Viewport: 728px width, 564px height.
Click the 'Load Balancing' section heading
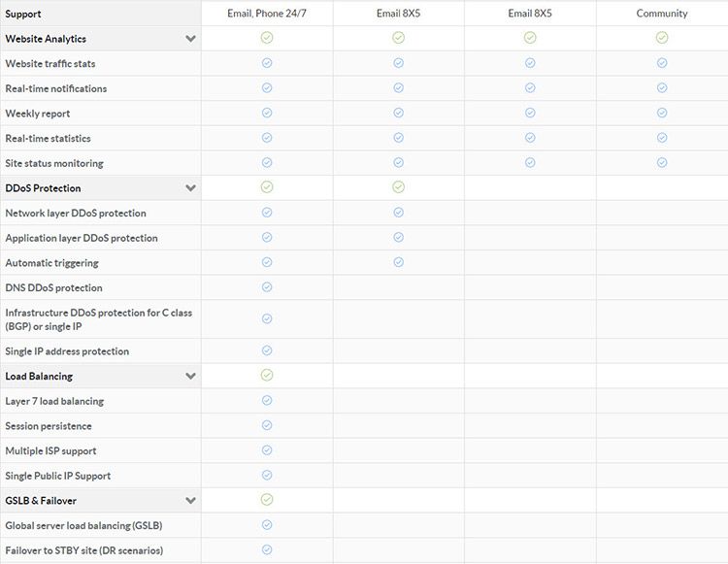(x=39, y=377)
